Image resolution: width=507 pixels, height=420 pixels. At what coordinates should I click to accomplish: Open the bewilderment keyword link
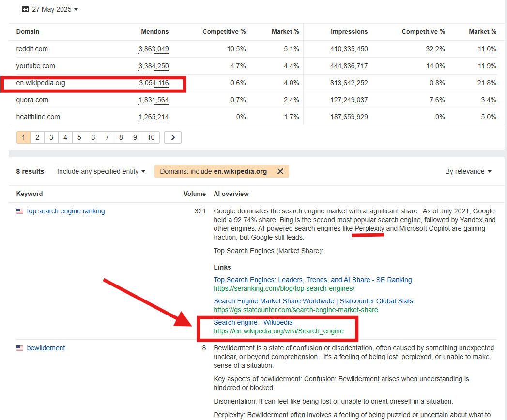coord(46,348)
